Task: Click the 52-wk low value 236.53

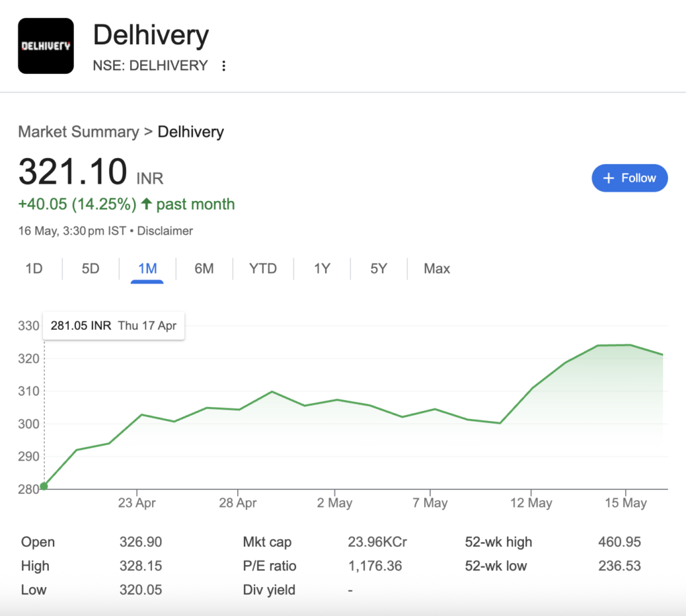Action: coord(620,566)
